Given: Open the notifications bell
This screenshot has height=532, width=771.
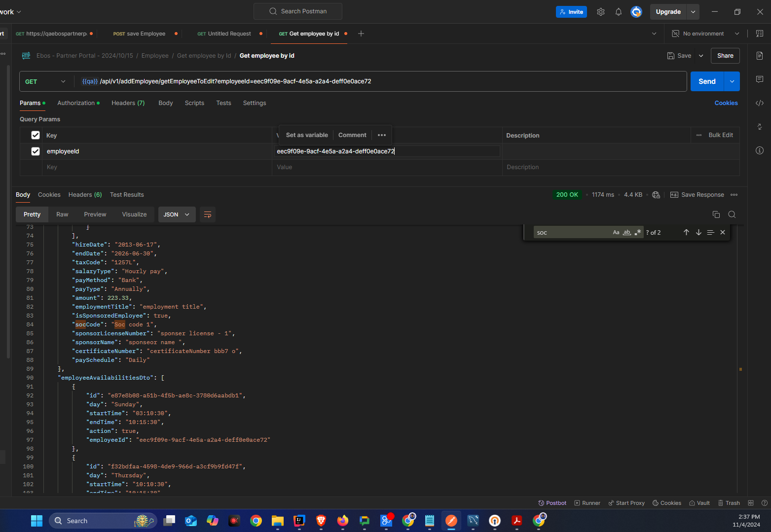Looking at the screenshot, I should click(x=619, y=12).
